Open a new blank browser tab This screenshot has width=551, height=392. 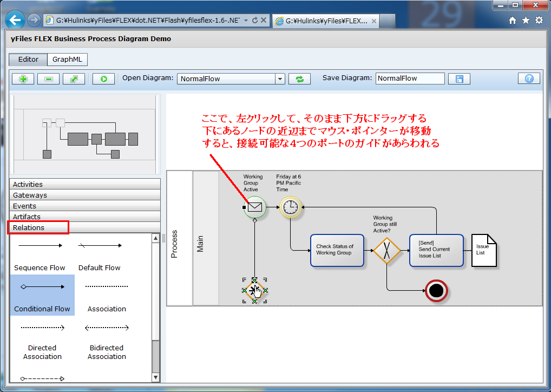(x=388, y=21)
